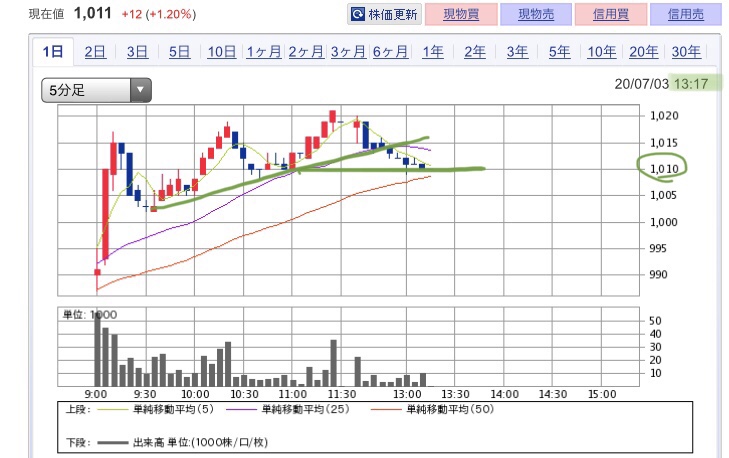The width and height of the screenshot is (729, 458).
Task: Switch to the 3年 period tab
Action: (x=517, y=52)
